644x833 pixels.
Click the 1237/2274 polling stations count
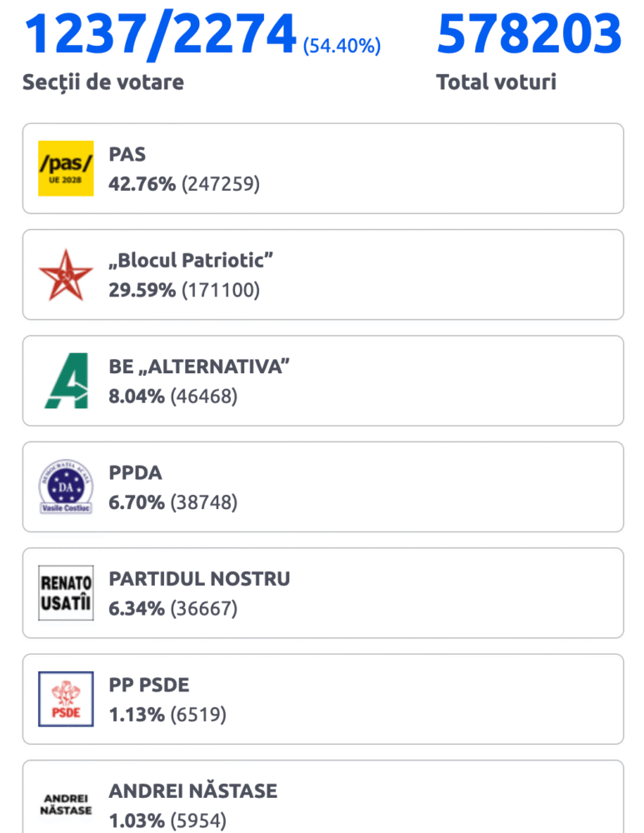160,35
